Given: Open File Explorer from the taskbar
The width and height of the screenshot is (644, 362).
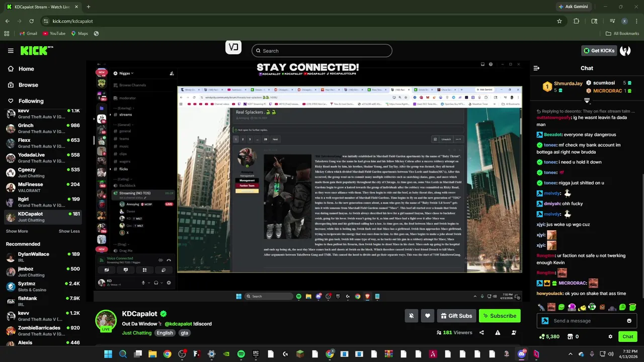Looking at the screenshot, I should coord(152,354).
